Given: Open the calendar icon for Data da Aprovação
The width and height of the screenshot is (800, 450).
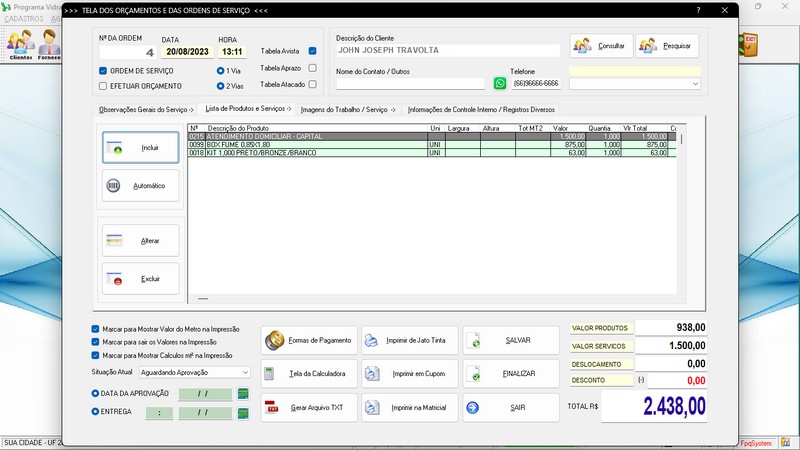Looking at the screenshot, I should [x=242, y=393].
